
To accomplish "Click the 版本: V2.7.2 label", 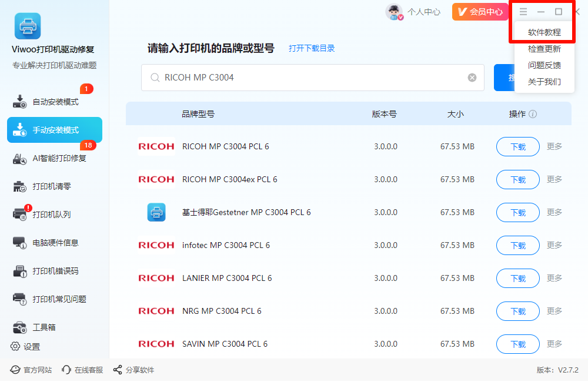I will [x=557, y=370].
